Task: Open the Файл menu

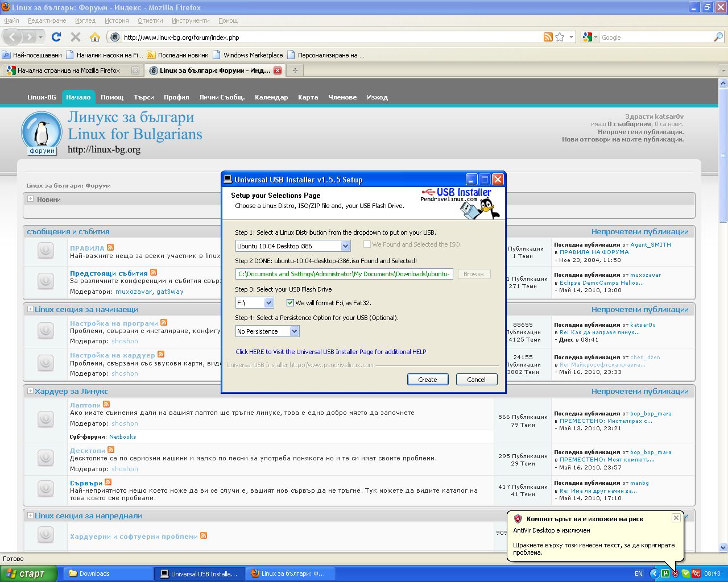Action: (11, 20)
